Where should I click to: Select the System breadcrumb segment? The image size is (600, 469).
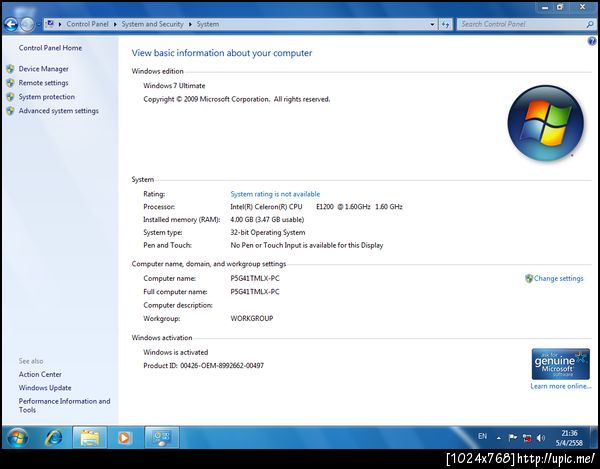pyautogui.click(x=208, y=24)
